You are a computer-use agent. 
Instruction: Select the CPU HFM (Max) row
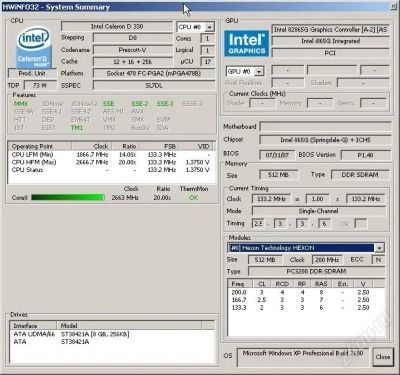(x=111, y=162)
